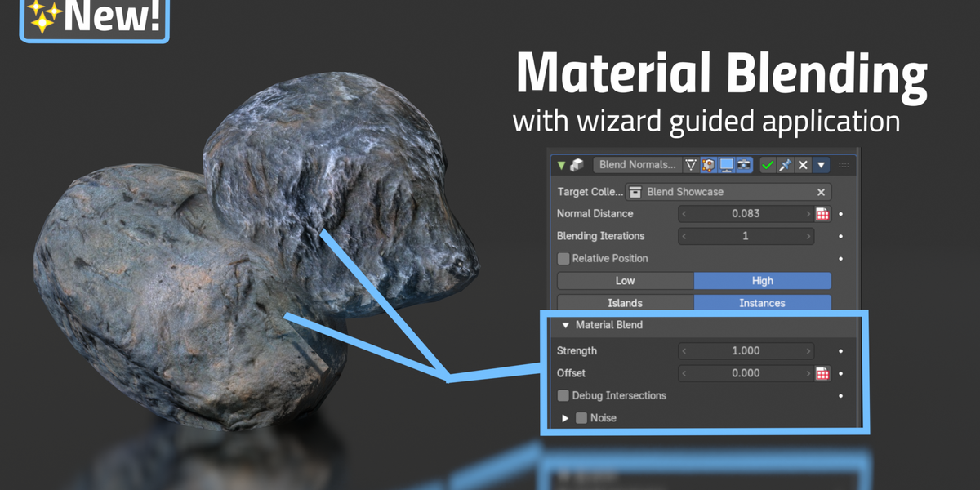Expand the Noise subpanel
980x490 pixels.
(x=565, y=418)
